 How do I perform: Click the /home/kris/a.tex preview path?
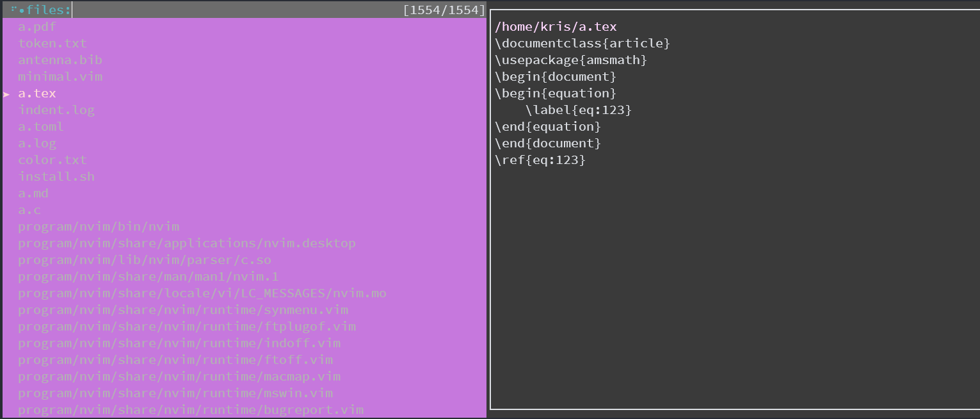point(556,26)
